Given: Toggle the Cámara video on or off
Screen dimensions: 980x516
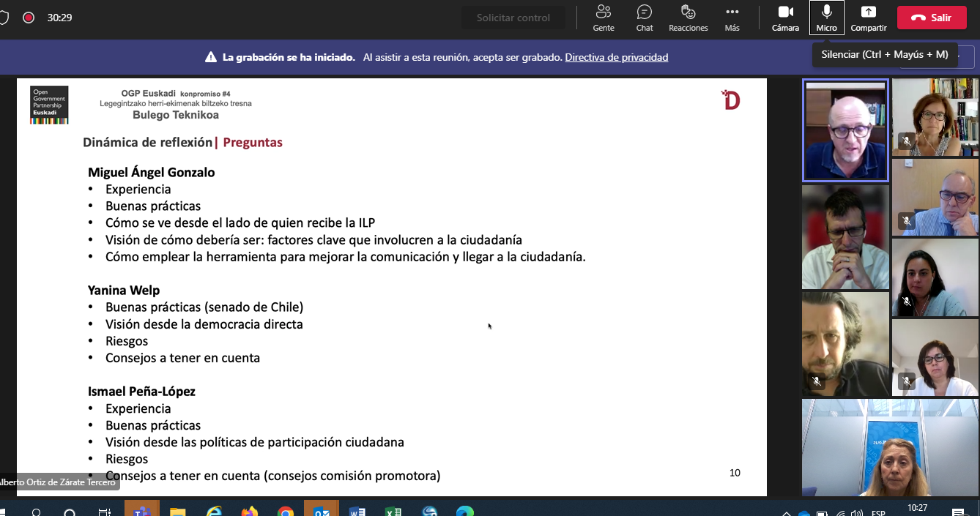Looking at the screenshot, I should (x=785, y=18).
